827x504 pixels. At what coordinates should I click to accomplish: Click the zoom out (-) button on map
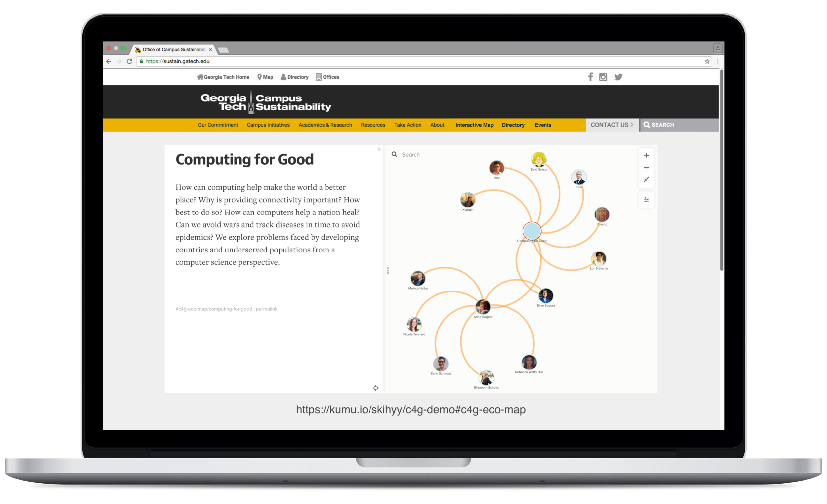(x=646, y=168)
